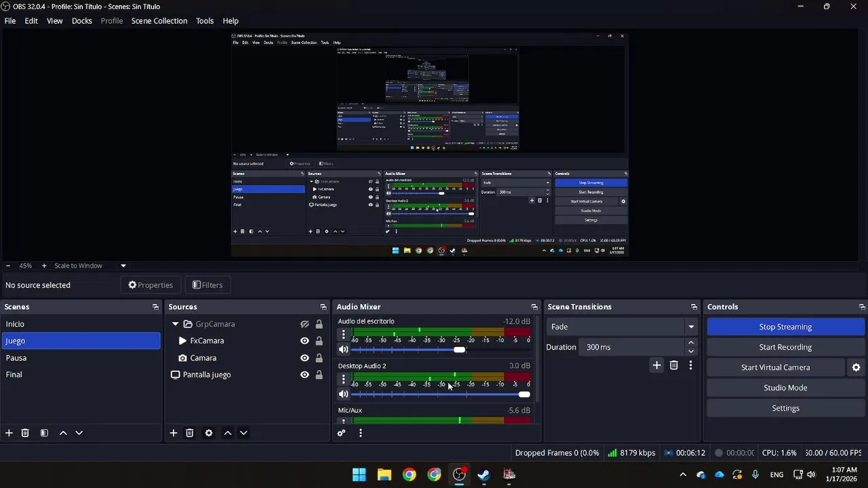The width and height of the screenshot is (868, 488).
Task: Open transition properties three-dot menu
Action: pos(690,365)
